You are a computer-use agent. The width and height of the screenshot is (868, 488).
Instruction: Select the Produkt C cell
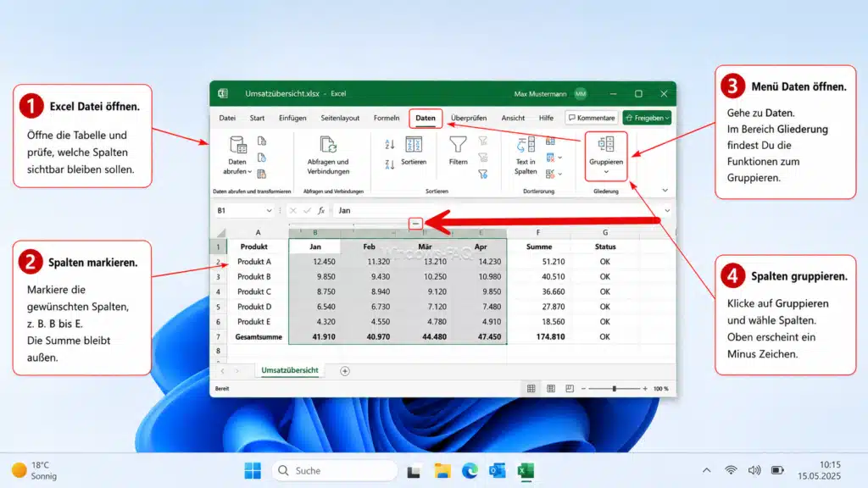coord(258,291)
